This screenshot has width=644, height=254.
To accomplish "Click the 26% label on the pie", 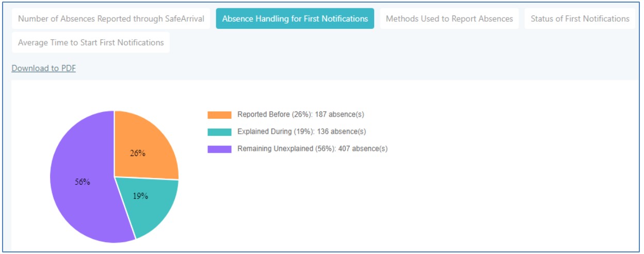I will [x=137, y=153].
